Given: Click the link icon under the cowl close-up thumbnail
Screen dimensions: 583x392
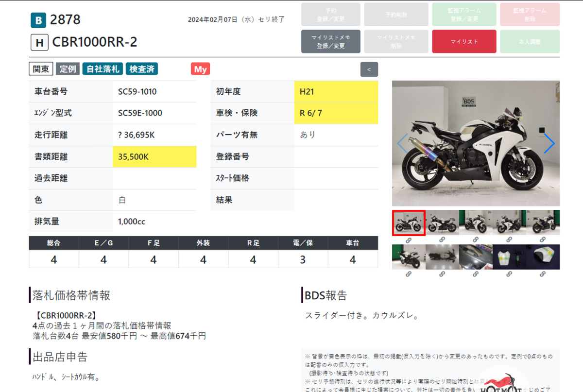Looking at the screenshot, I should click(476, 274).
